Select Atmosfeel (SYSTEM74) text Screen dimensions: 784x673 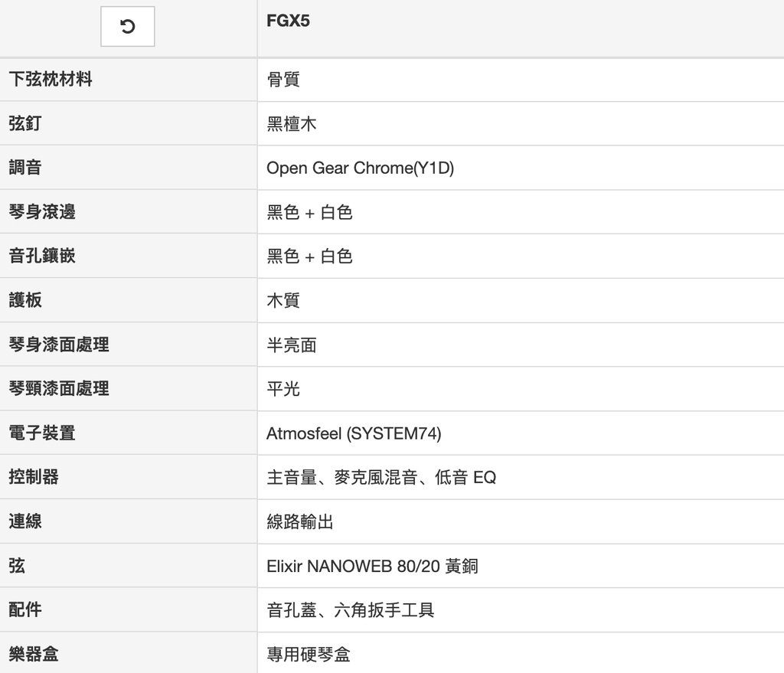point(354,433)
